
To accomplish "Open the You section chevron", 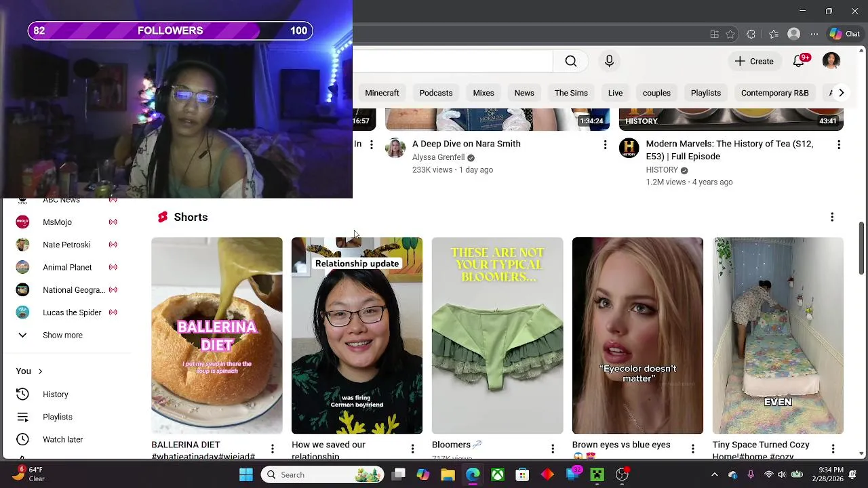I will (40, 371).
